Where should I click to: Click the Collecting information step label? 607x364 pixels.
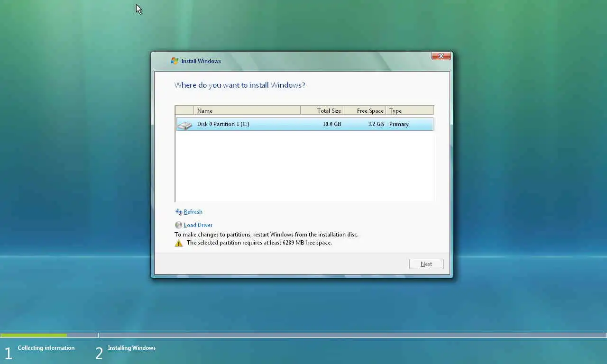[x=46, y=348]
